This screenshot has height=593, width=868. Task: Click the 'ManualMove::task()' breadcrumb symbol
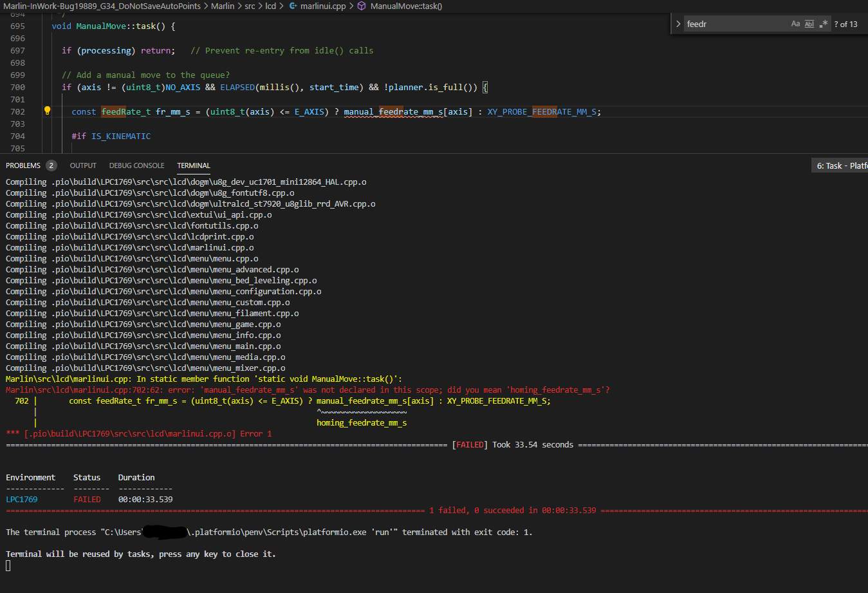tap(406, 6)
